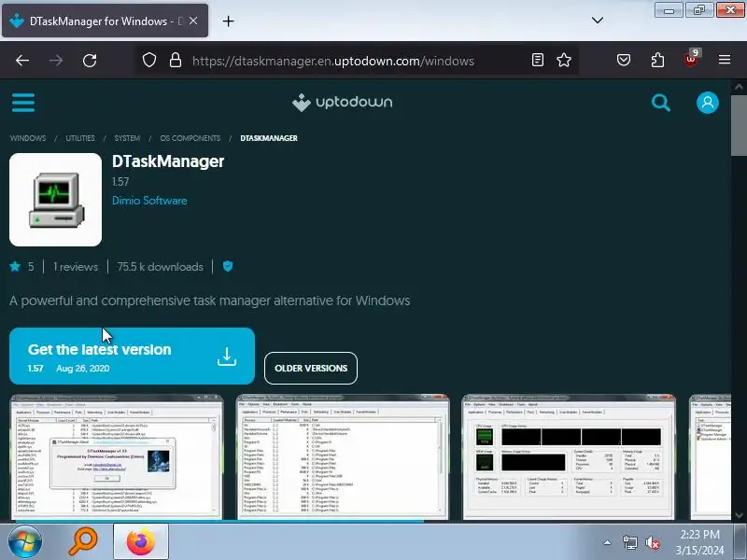Click the rating star icon
747x560 pixels.
(15, 267)
